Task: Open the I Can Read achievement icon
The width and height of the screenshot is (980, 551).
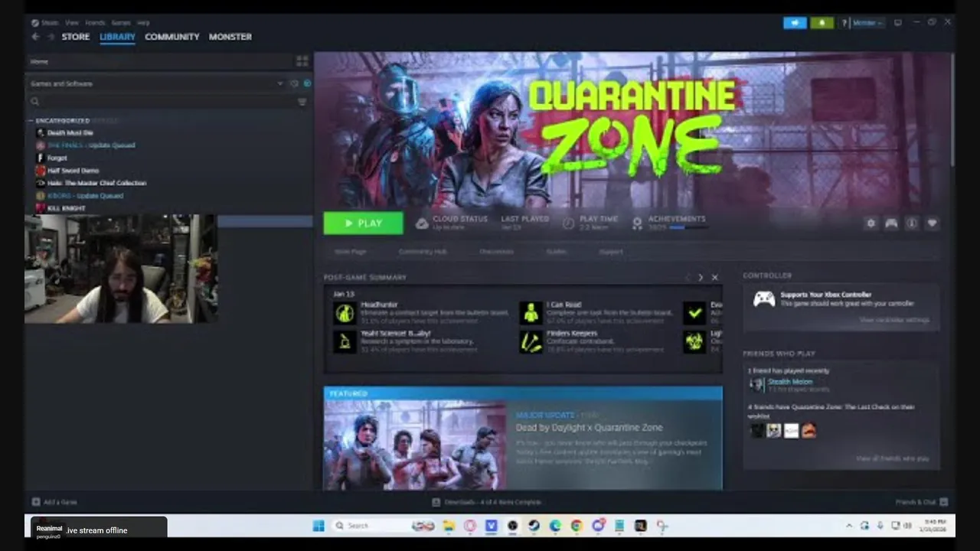Action: click(x=531, y=312)
